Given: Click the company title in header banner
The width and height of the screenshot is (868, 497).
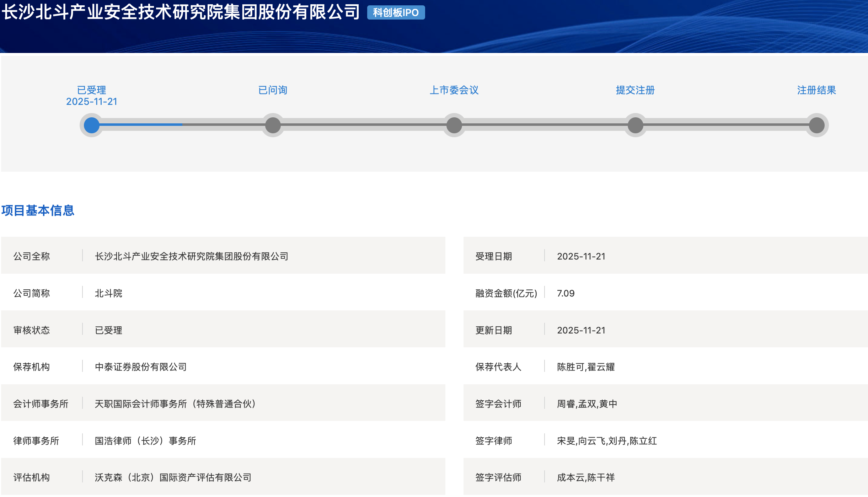Looking at the screenshot, I should click(181, 12).
